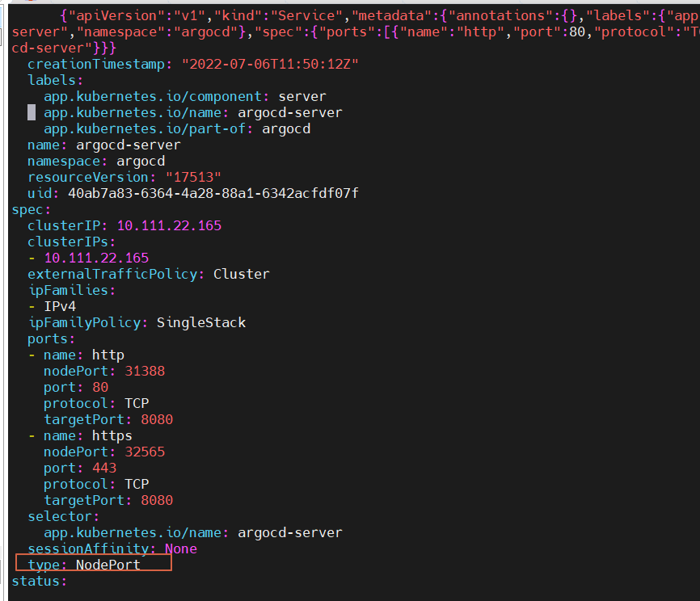
Task: Click sessionAffinity value 'None'
Action: [x=181, y=548]
